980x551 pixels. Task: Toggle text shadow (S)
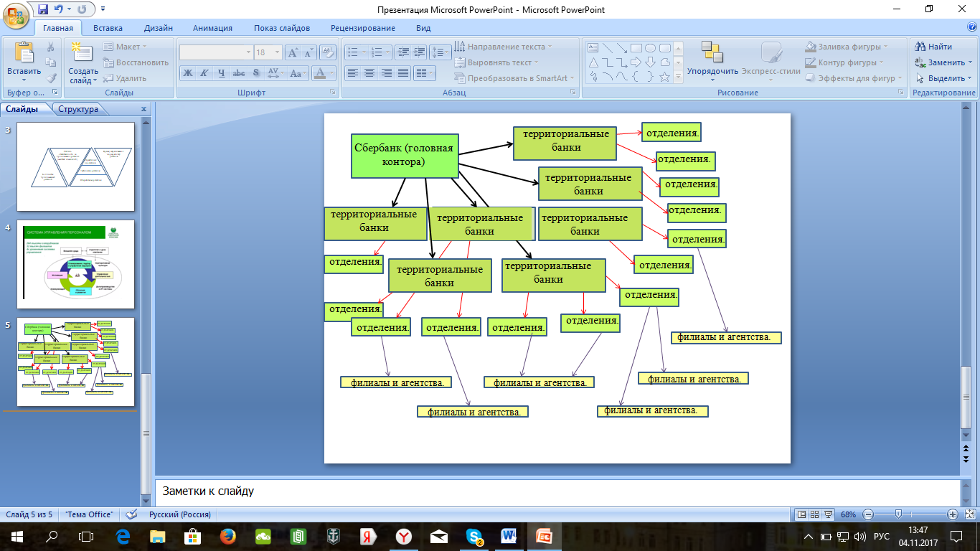256,72
